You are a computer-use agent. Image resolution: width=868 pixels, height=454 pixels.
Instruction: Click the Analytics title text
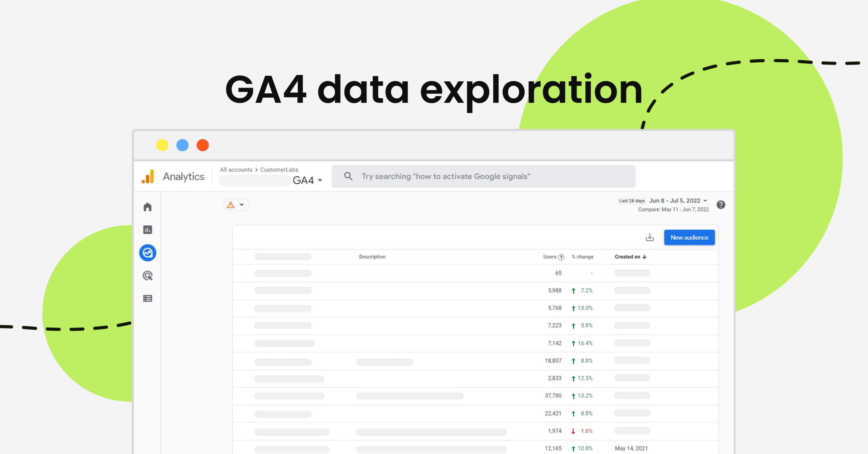point(184,176)
